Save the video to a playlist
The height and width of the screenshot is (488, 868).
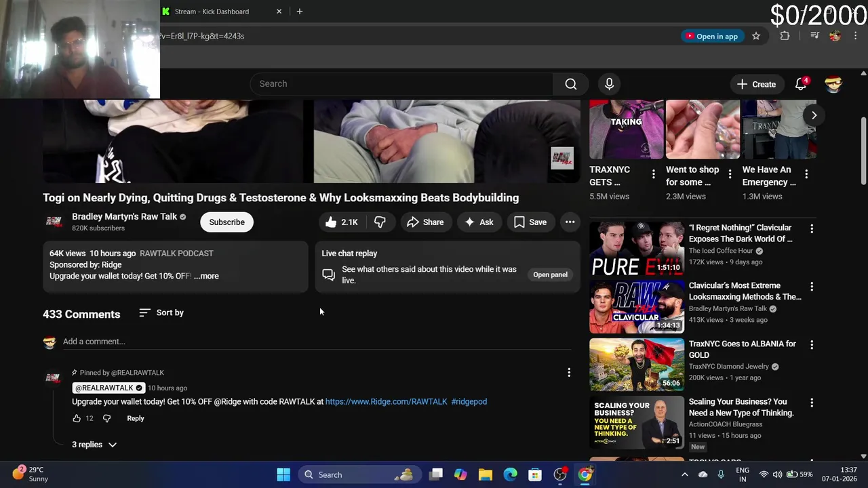pyautogui.click(x=530, y=222)
